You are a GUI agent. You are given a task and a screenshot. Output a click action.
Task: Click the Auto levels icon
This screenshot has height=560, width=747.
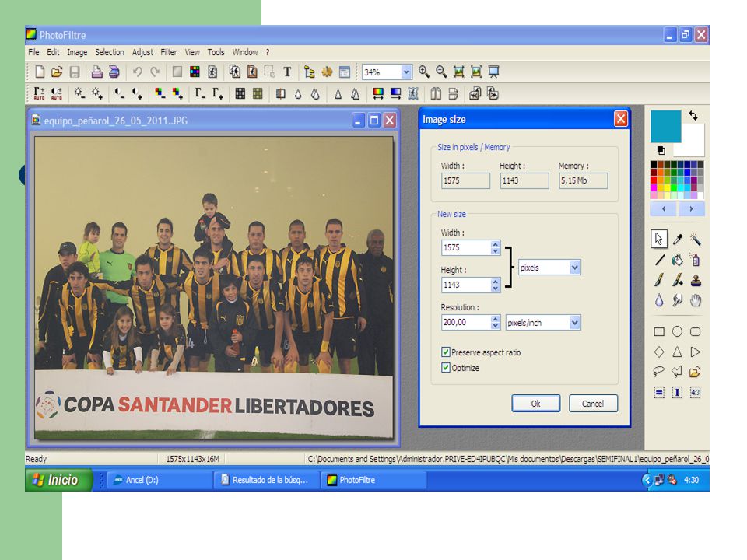click(x=39, y=93)
